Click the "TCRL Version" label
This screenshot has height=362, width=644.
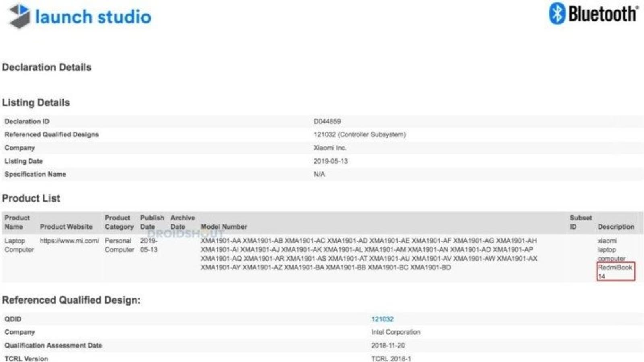26,358
